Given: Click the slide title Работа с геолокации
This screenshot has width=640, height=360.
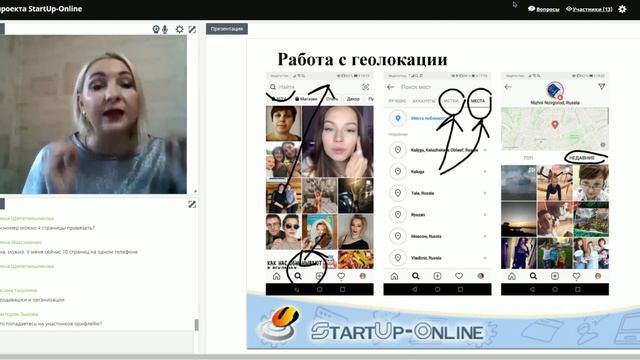Looking at the screenshot, I should click(x=362, y=60).
